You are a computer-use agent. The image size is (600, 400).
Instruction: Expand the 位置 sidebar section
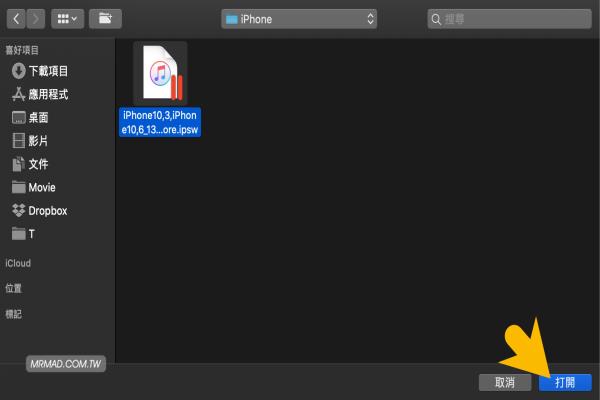click(x=13, y=288)
